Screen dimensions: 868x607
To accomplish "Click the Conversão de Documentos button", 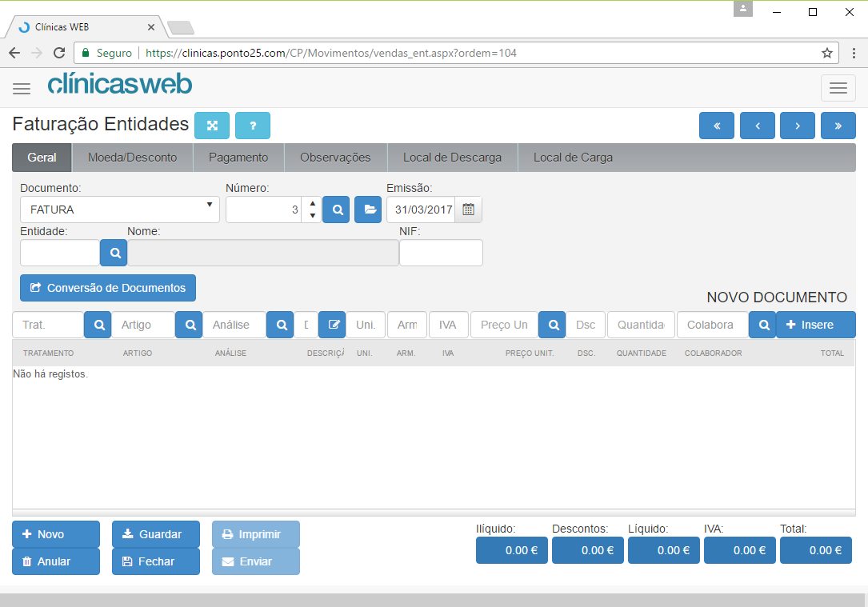I will tap(108, 288).
